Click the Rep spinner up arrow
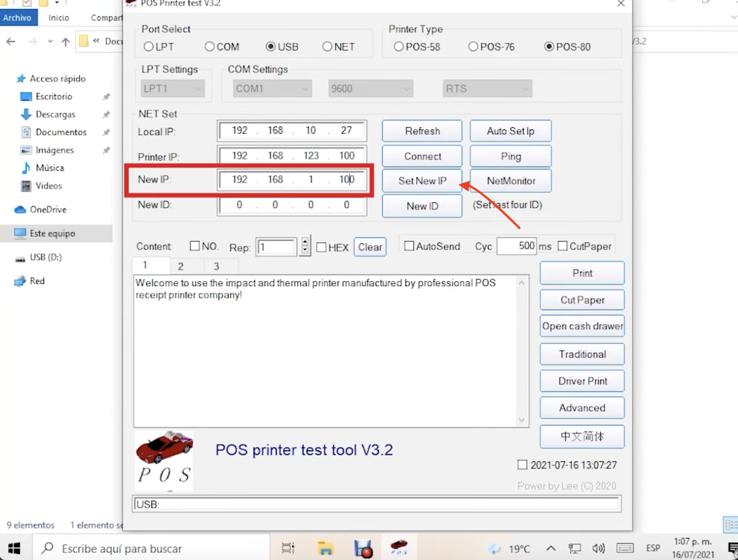 point(304,242)
